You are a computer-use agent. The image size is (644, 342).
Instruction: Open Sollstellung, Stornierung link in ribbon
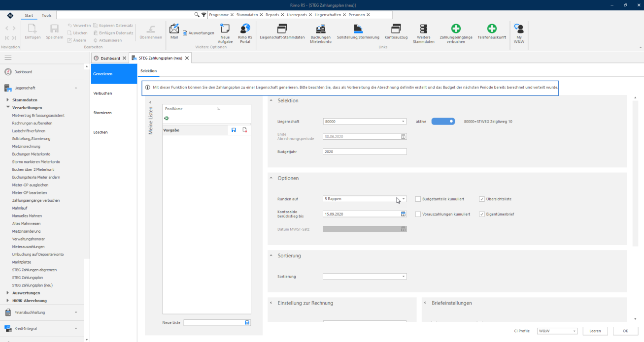358,31
